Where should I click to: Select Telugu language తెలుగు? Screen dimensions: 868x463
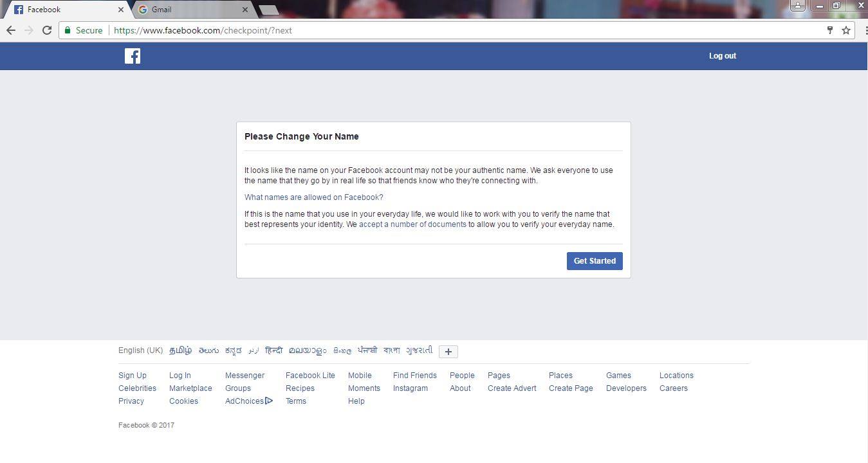pos(208,350)
